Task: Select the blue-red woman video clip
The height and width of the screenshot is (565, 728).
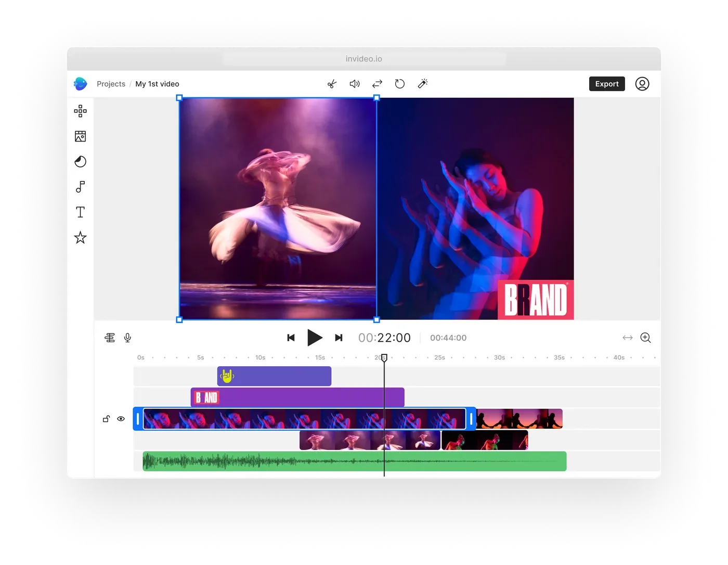Action: (304, 419)
